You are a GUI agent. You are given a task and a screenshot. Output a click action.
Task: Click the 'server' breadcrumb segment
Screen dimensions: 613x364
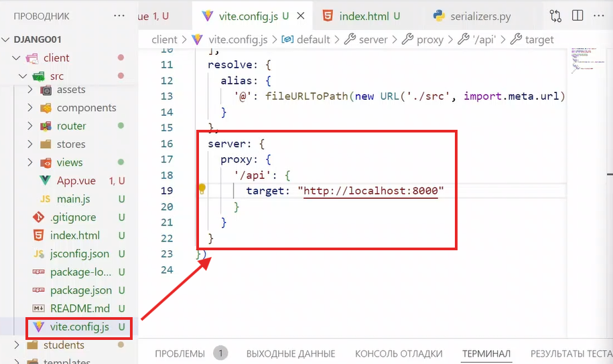point(373,39)
